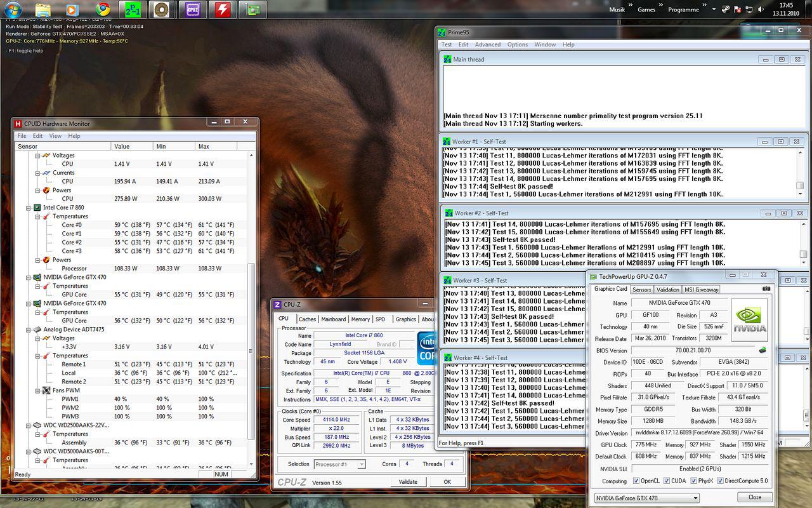Click the save BIOS chip icon in GPU-Z
This screenshot has width=812, height=508.
click(x=762, y=351)
